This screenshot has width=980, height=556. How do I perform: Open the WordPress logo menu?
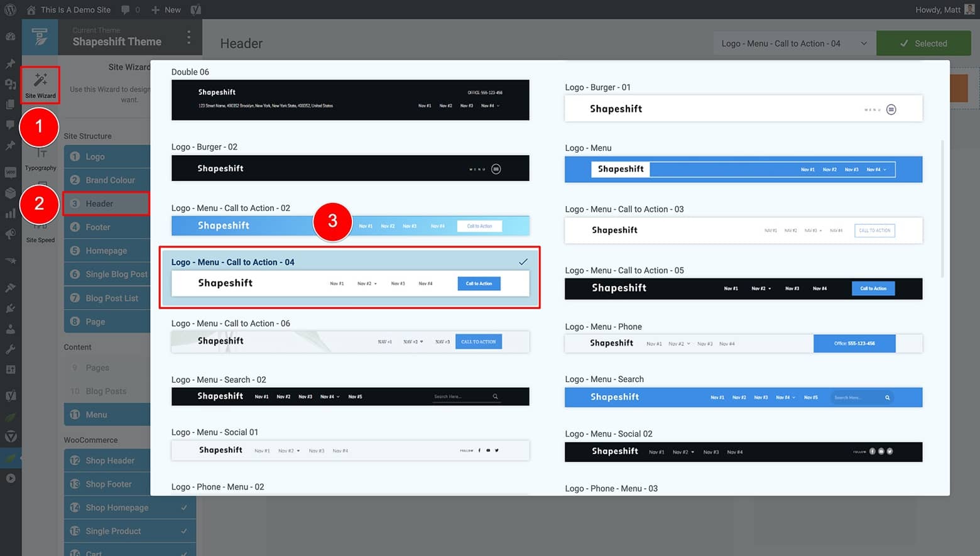10,9
